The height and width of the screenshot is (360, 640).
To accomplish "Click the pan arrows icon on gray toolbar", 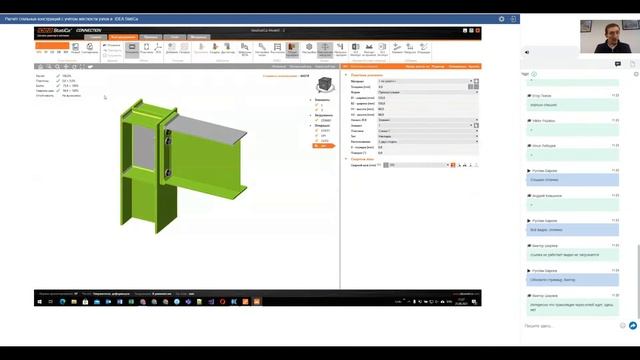I will (65, 67).
